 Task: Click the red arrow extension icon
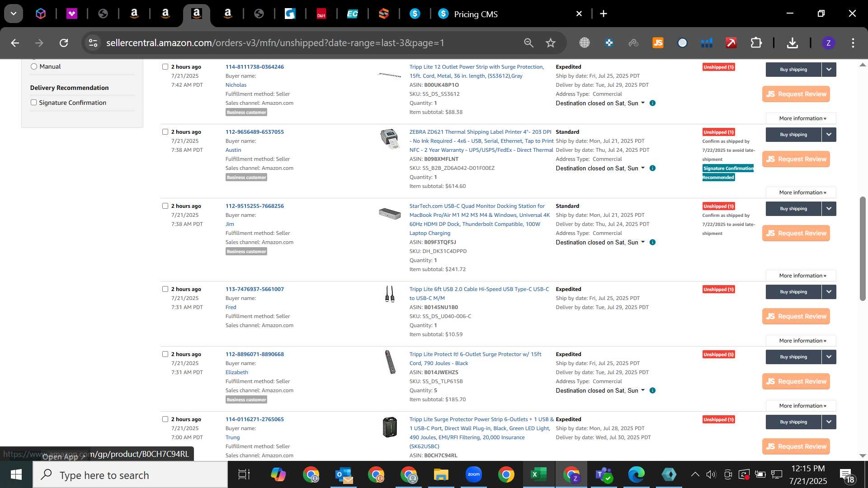coord(731,43)
